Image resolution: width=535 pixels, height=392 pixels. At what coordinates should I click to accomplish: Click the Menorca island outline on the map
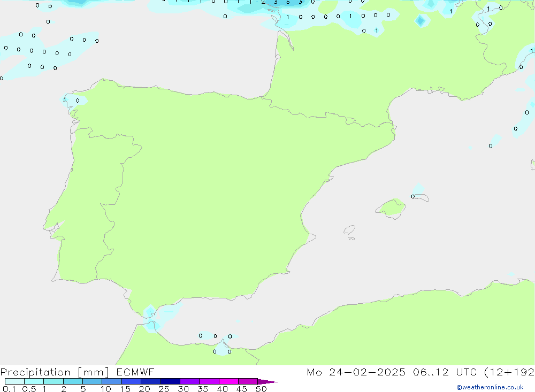coord(421,197)
